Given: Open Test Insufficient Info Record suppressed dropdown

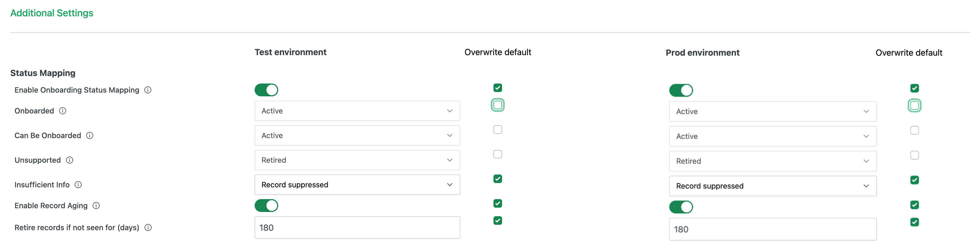Looking at the screenshot, I should (357, 185).
